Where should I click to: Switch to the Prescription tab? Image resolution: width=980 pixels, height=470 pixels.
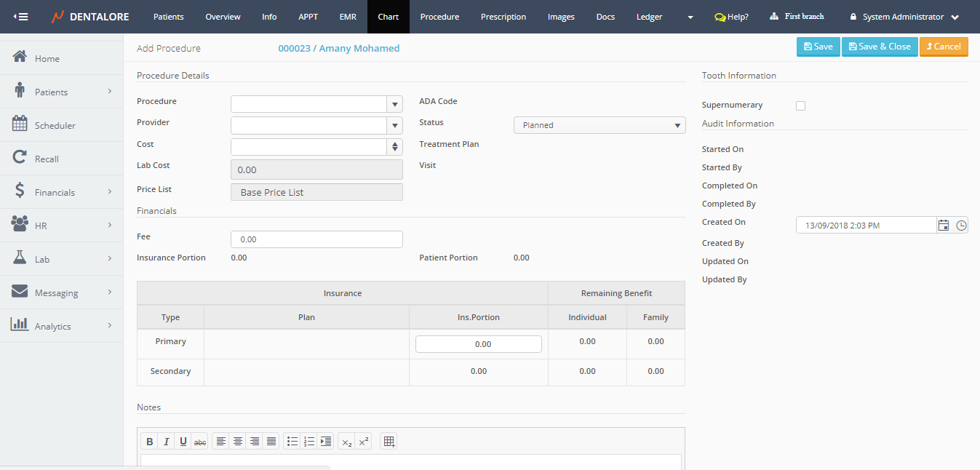(503, 17)
